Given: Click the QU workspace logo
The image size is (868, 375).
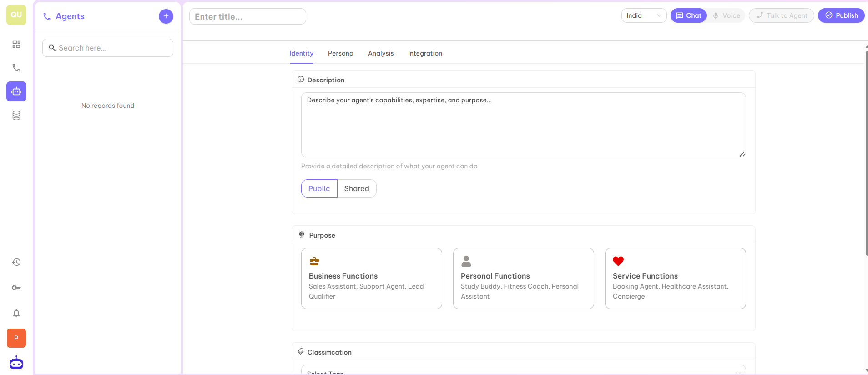Looking at the screenshot, I should [x=16, y=15].
